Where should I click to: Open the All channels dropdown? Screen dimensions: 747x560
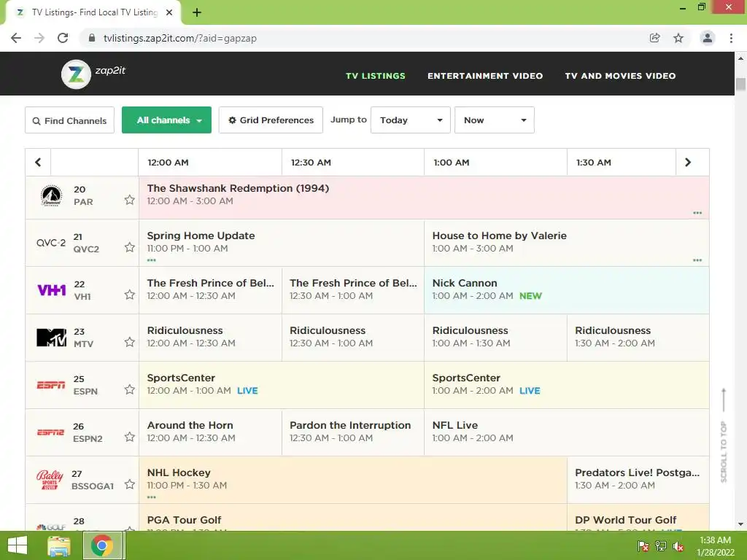pos(167,120)
